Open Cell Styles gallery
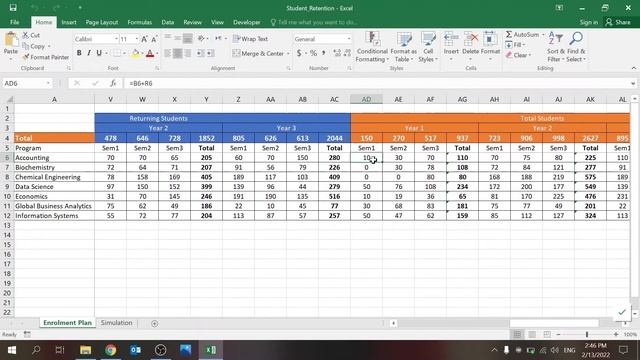The image size is (640, 360). 428,47
